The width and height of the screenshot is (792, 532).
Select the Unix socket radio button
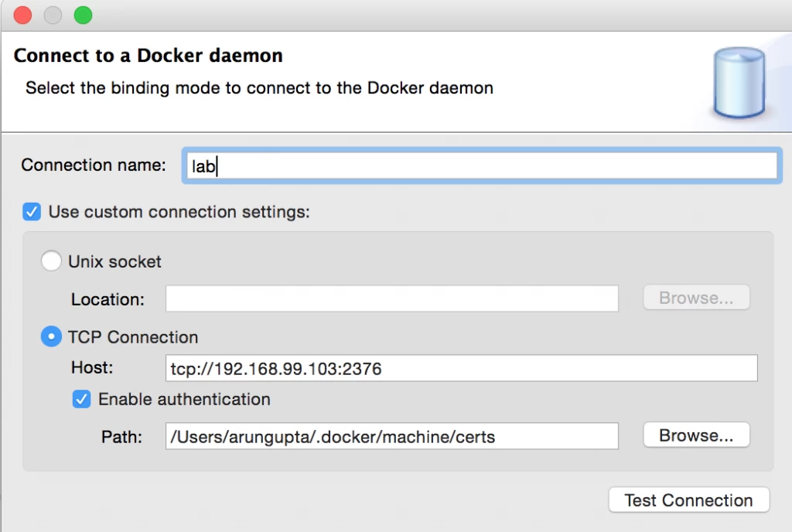(x=51, y=261)
